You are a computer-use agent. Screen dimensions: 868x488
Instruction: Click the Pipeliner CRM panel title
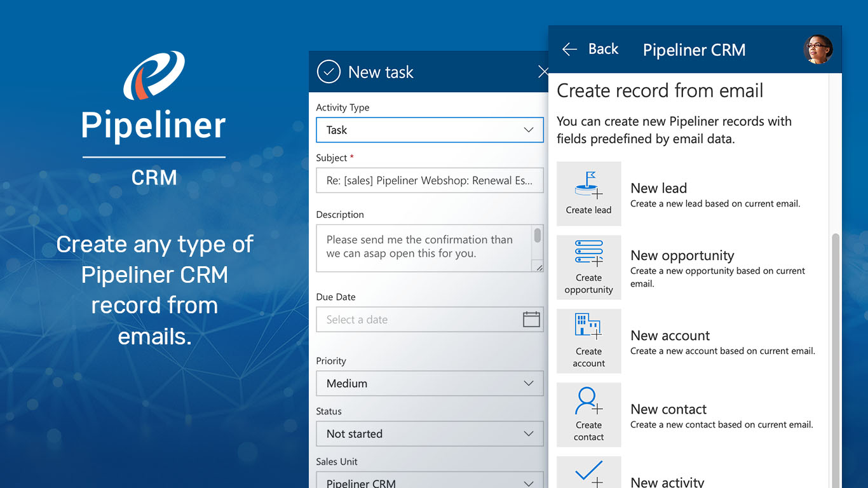[694, 50]
